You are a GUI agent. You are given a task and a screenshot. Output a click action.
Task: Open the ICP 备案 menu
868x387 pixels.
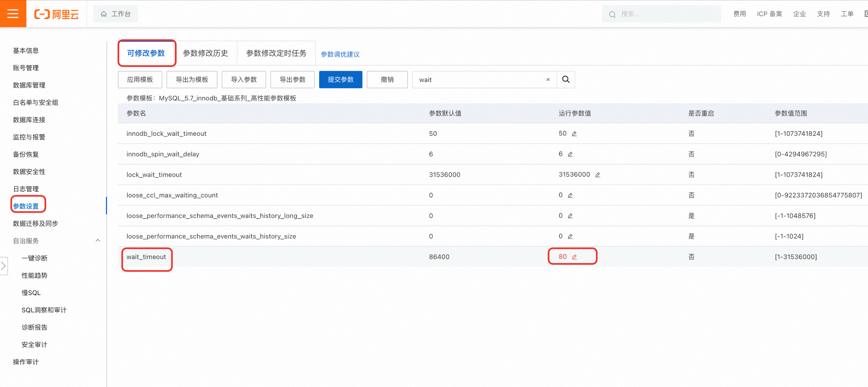click(x=770, y=14)
